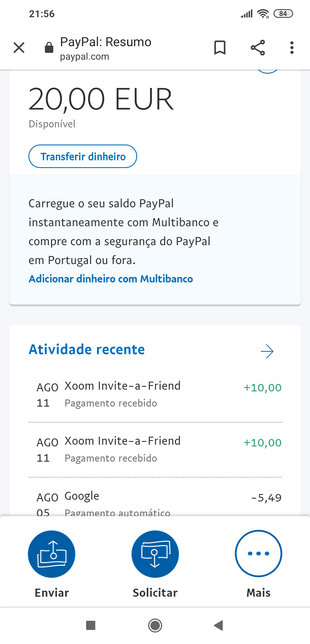Expand recent activity with arrow
The width and height of the screenshot is (310, 644).
pos(267,351)
